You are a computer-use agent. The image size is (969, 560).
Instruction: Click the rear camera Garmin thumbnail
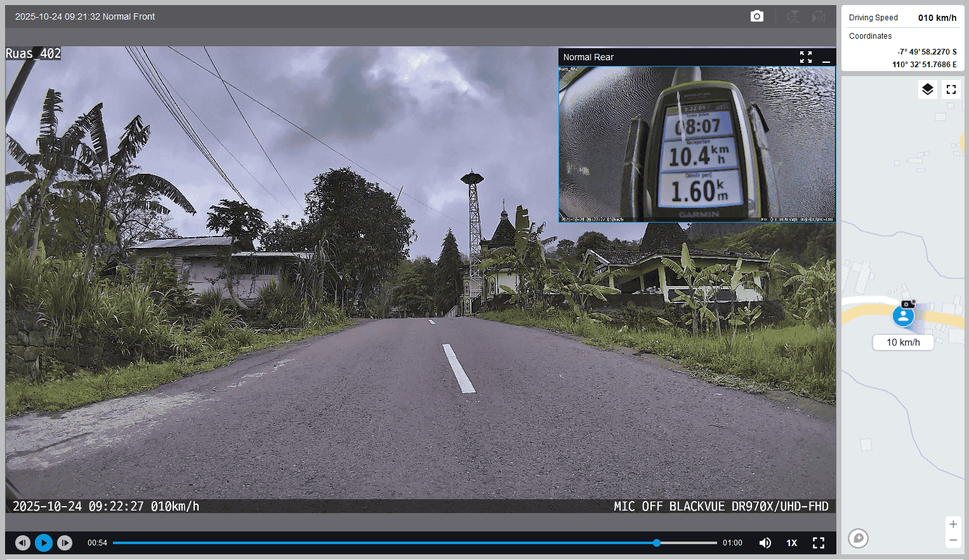[x=697, y=144]
